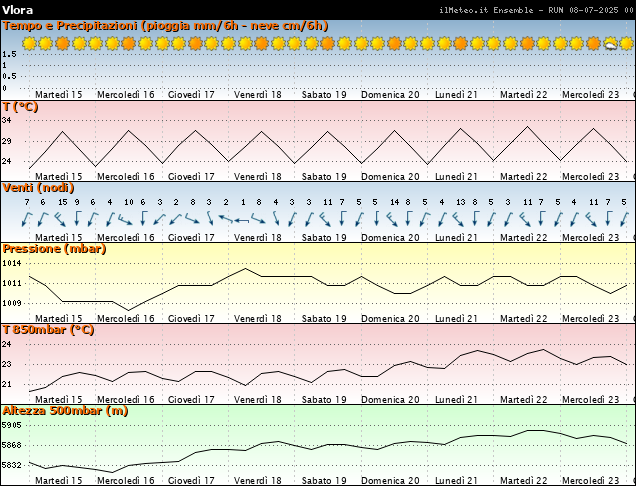Click the 0.5 precipitation axis label
The width and height of the screenshot is (636, 486).
(x=9, y=76)
